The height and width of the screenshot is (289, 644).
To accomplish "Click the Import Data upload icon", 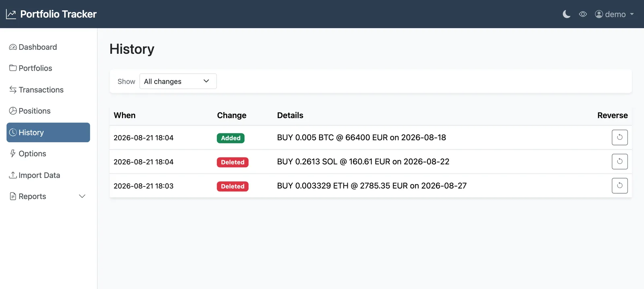I will [13, 175].
